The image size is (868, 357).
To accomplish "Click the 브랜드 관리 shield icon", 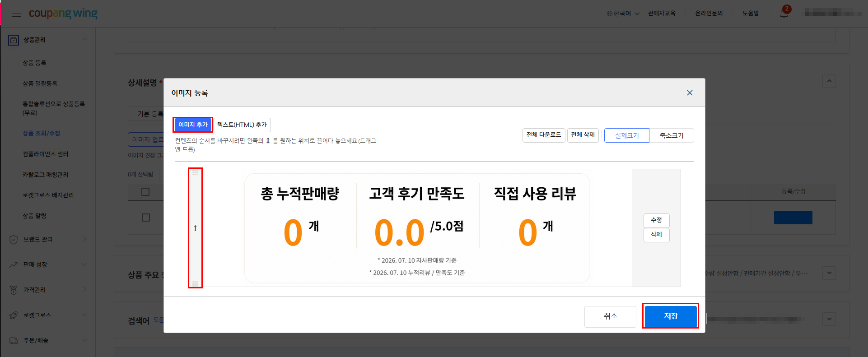I will 14,239.
